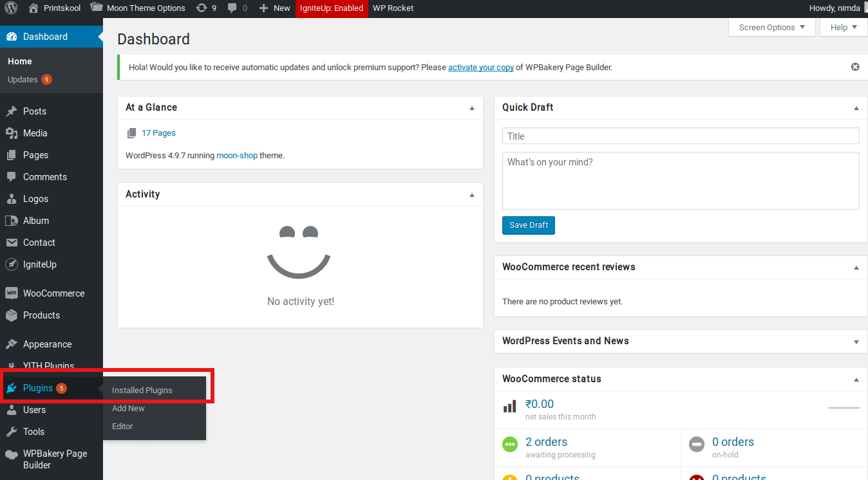Select Installed Plugins from the submenu
Image resolution: width=868 pixels, height=480 pixels.
[x=142, y=390]
